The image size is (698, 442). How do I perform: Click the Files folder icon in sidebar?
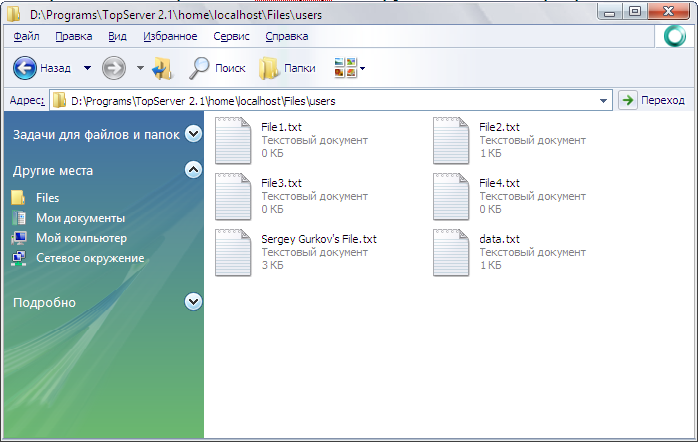click(18, 198)
